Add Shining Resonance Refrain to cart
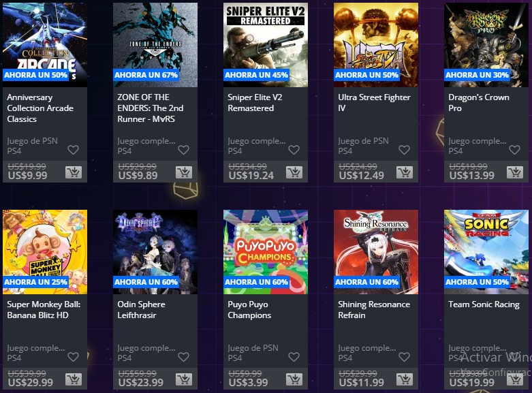Image resolution: width=532 pixels, height=393 pixels. [405, 379]
